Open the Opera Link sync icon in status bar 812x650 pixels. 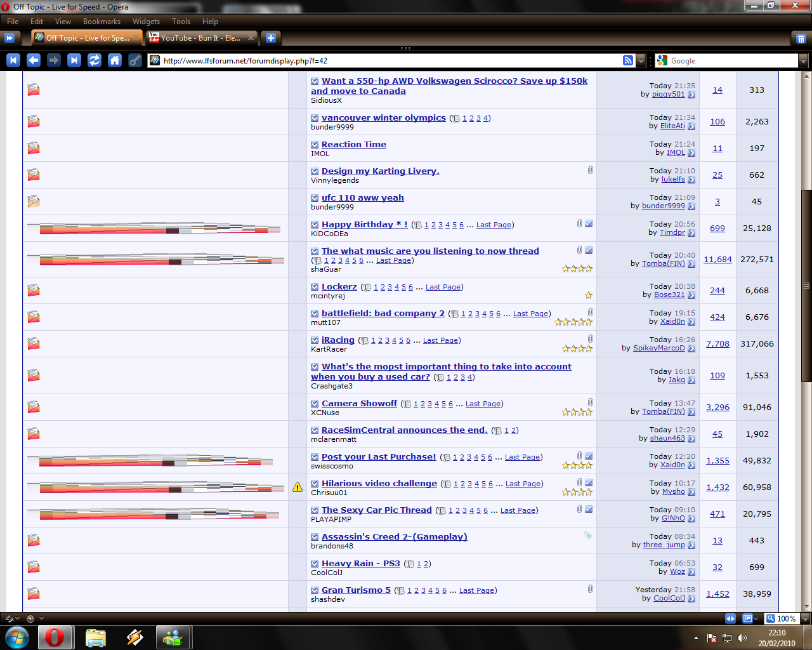point(10,618)
